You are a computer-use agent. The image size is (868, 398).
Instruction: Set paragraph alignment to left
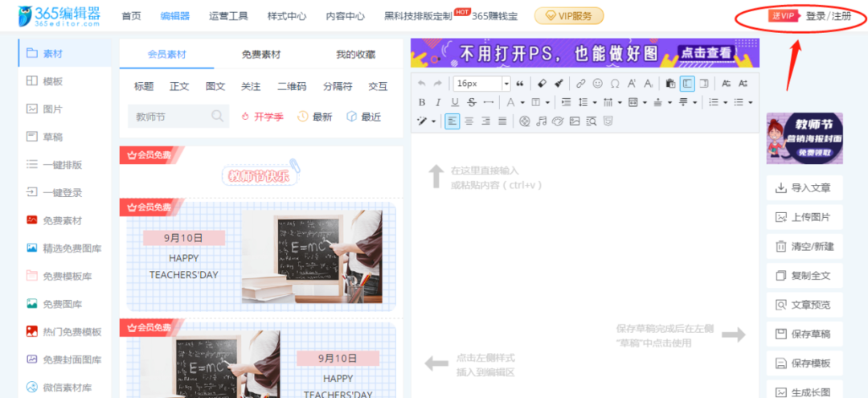click(452, 121)
